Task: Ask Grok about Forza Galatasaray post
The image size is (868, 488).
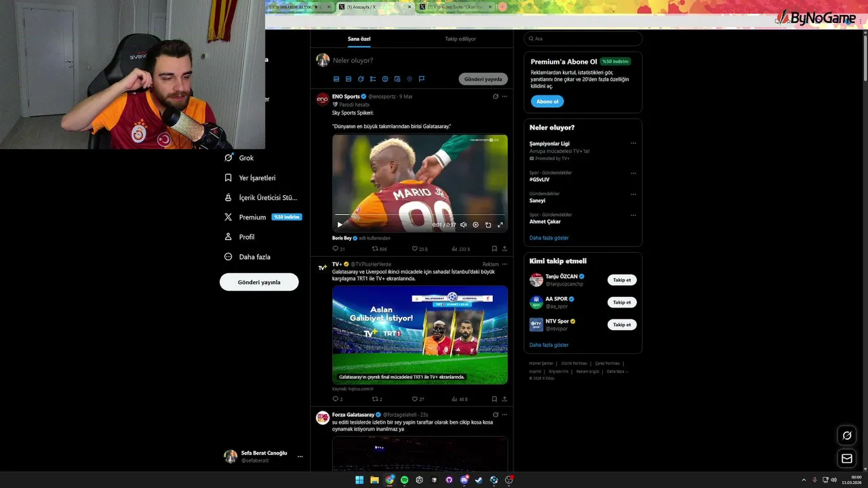Action: 496,415
